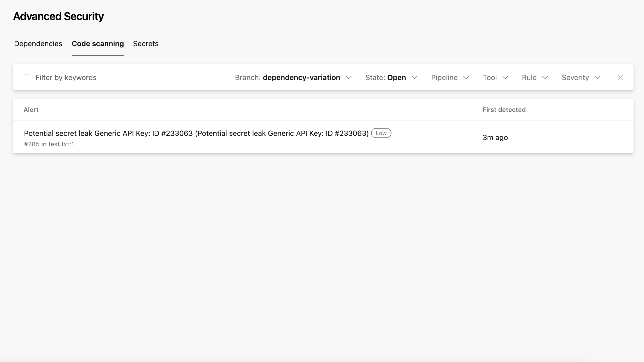Click the Rule chevron arrow
This screenshot has height=362, width=644.
(x=545, y=77)
